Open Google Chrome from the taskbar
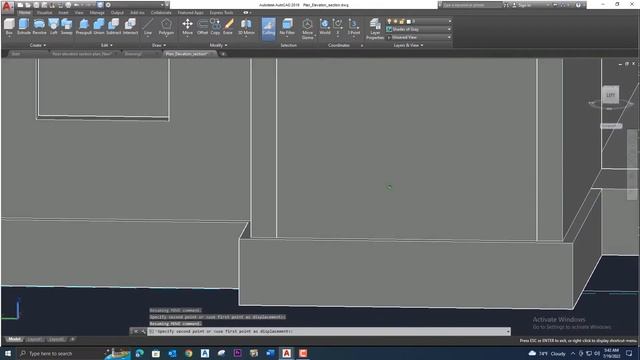The image size is (640, 360). 188,353
